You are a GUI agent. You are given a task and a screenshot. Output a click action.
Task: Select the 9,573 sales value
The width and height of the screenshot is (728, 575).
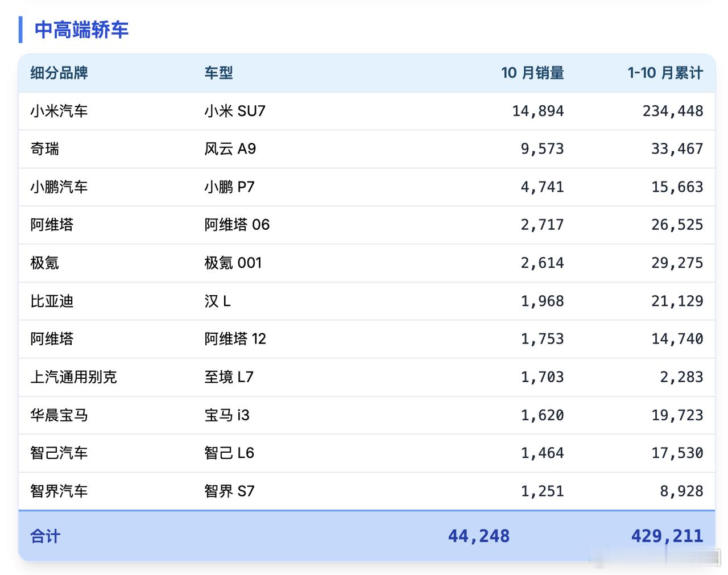[x=543, y=149]
